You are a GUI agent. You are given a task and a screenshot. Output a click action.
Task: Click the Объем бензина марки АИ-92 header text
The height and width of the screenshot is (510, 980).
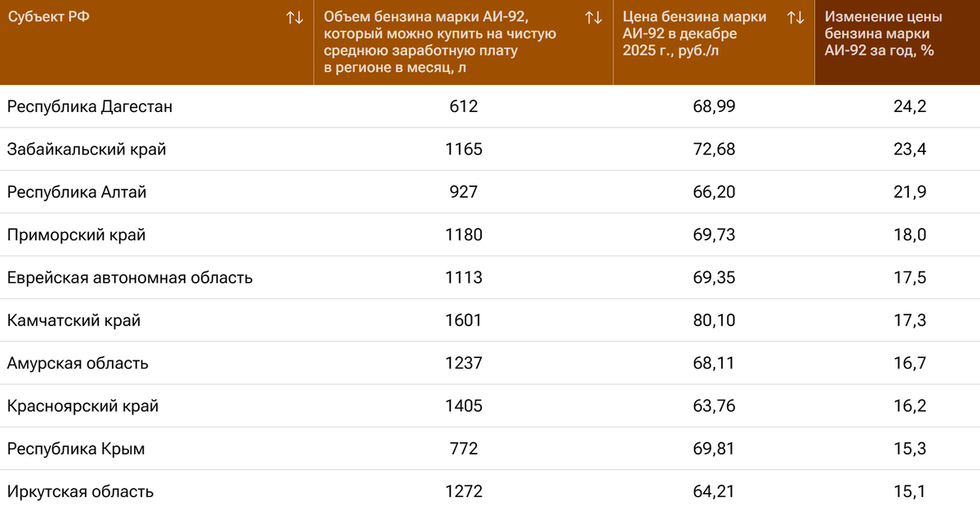[441, 42]
